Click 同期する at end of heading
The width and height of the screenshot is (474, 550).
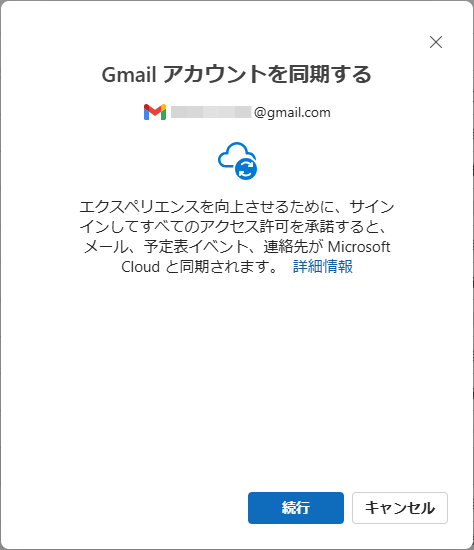coord(330,74)
